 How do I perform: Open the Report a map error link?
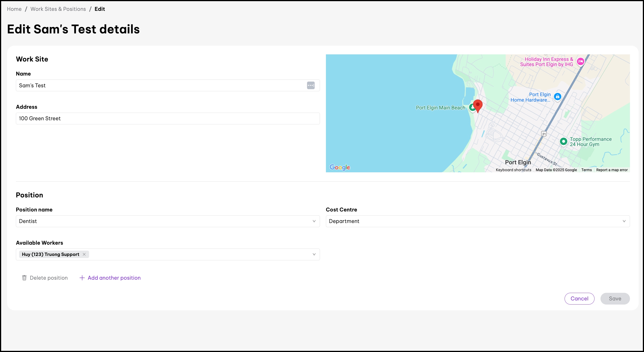click(612, 170)
